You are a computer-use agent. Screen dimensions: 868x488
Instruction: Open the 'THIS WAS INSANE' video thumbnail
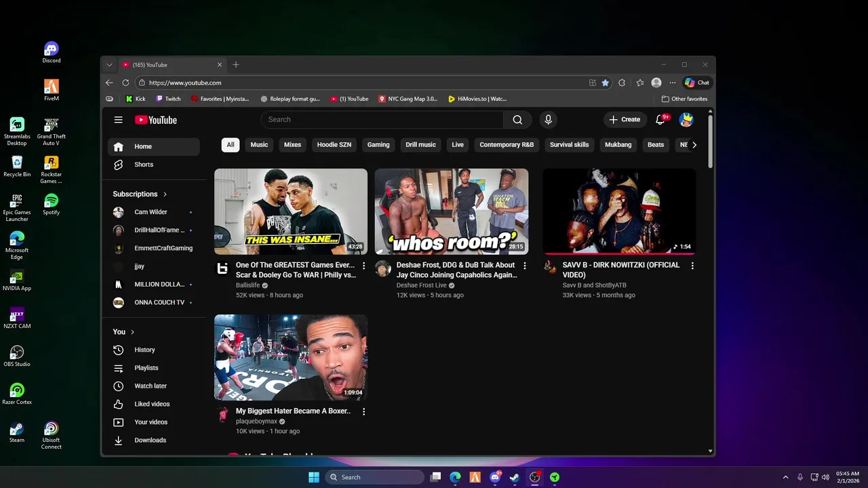(291, 211)
